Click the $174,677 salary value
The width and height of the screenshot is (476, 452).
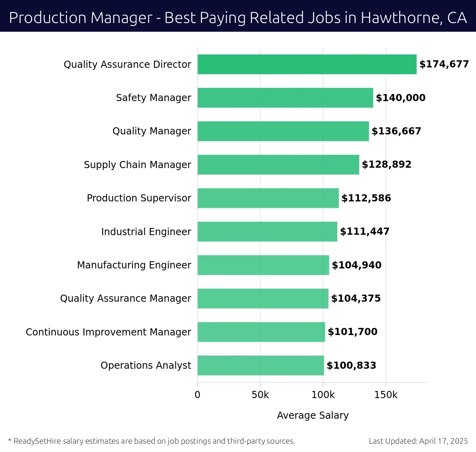444,64
